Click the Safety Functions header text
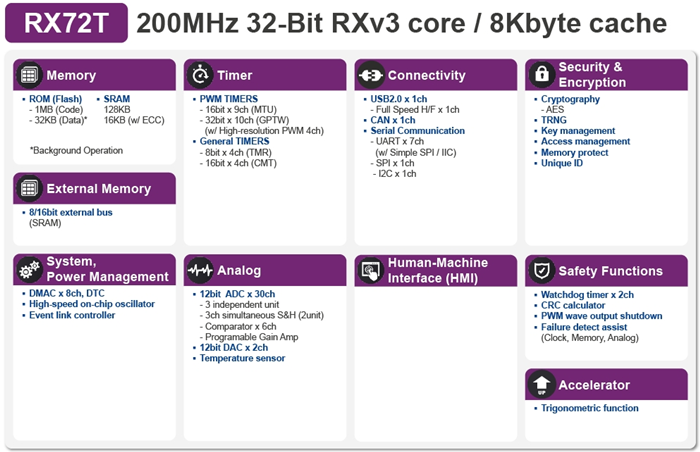 610,271
